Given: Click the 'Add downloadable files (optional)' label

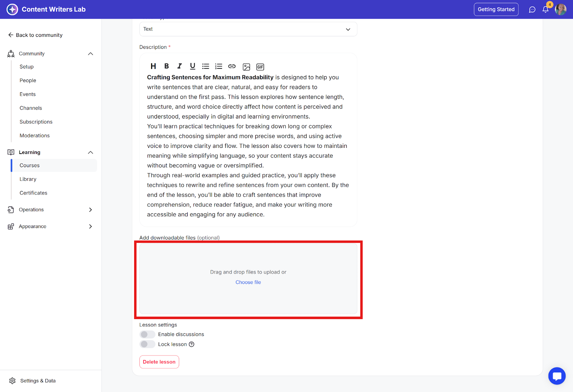Looking at the screenshot, I should [179, 238].
